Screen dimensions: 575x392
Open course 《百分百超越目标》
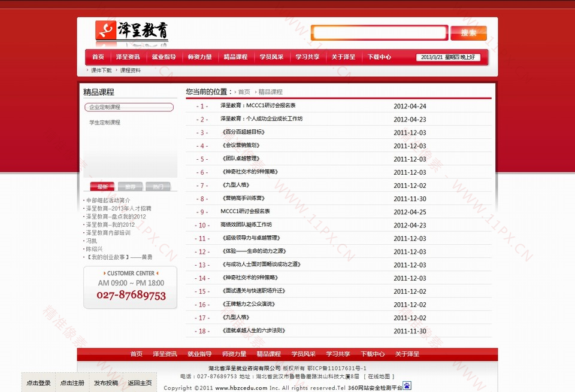pyautogui.click(x=243, y=132)
